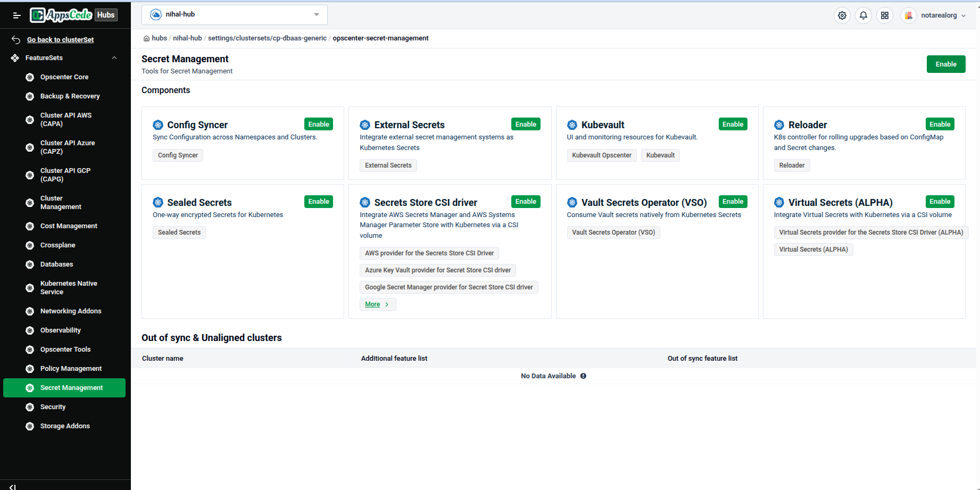Viewport: 980px width, 490px height.
Task: Enable Virtual Secrets (ALPHA)
Action: pyautogui.click(x=940, y=202)
